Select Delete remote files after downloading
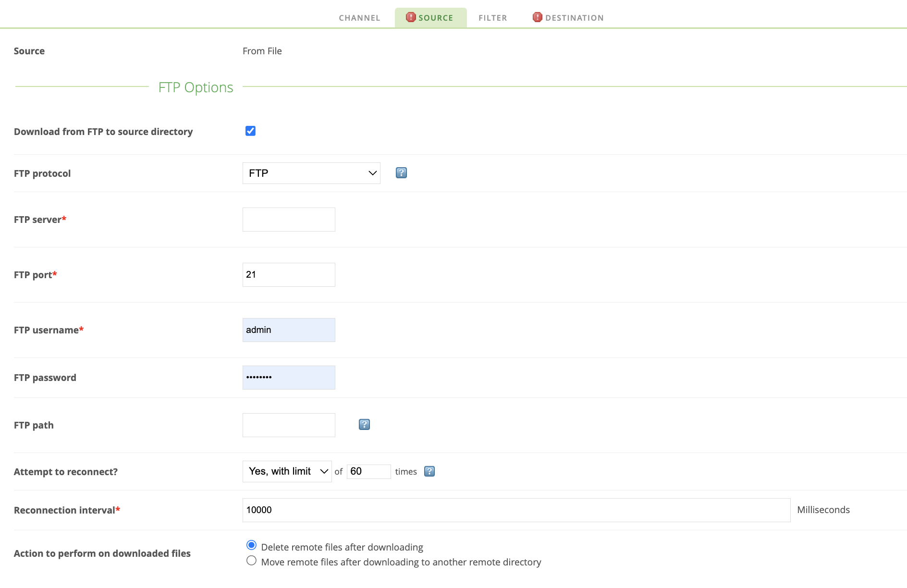The width and height of the screenshot is (907, 588). pyautogui.click(x=251, y=545)
